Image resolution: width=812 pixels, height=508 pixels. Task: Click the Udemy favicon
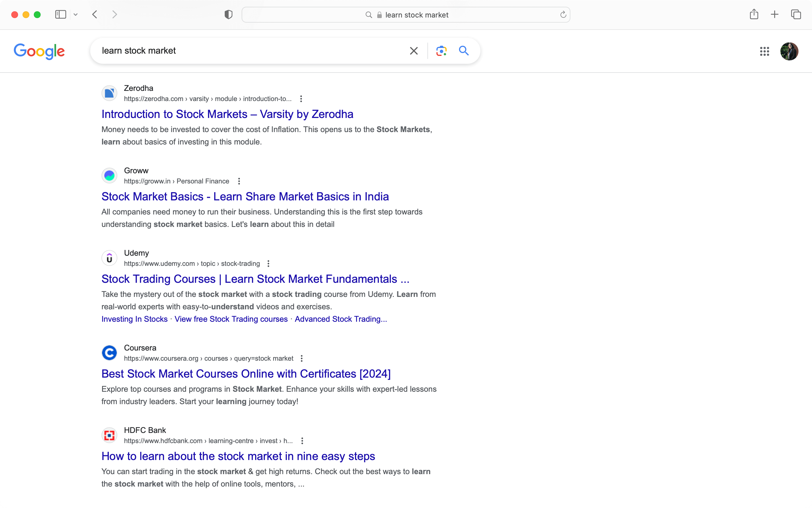(x=109, y=258)
